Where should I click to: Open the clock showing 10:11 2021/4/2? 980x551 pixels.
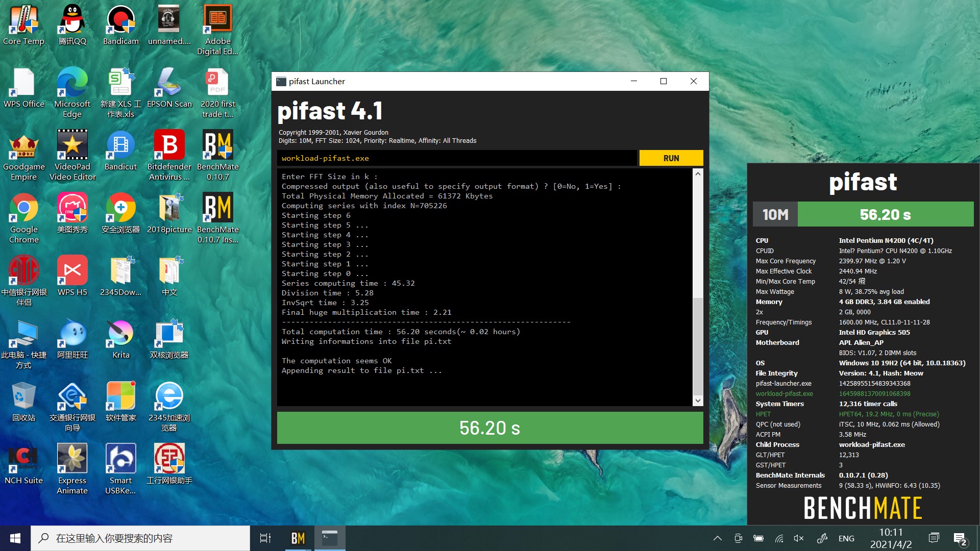coord(891,538)
